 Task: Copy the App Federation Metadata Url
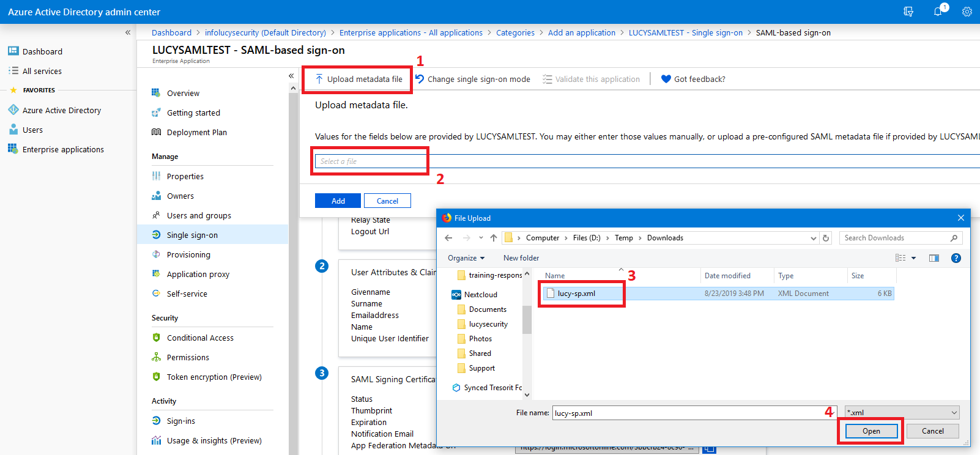point(709,449)
